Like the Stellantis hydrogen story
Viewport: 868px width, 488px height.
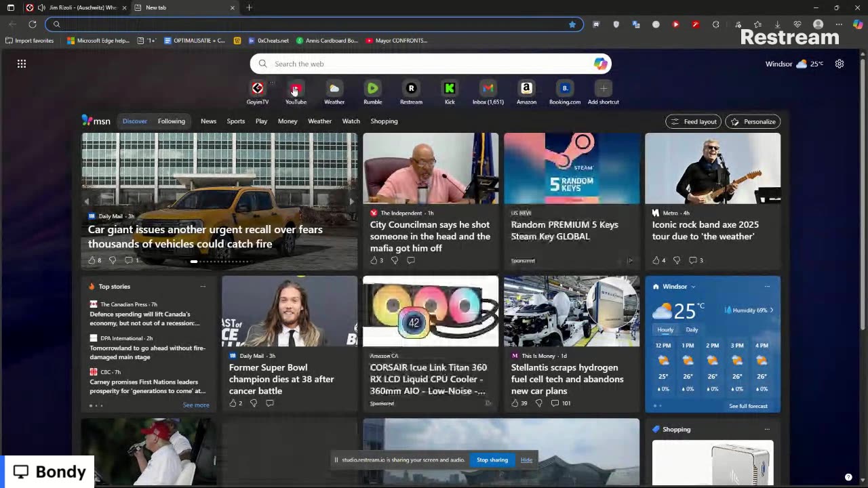tap(515, 403)
